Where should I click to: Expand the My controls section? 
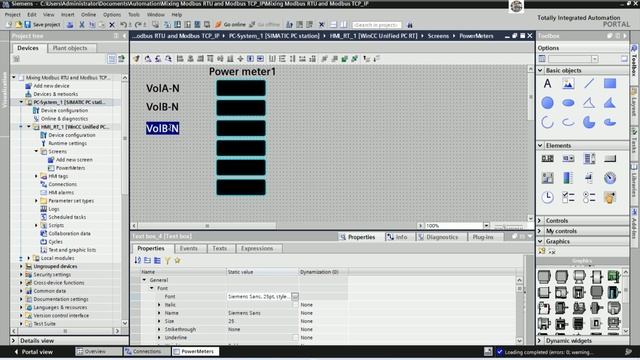click(x=540, y=231)
